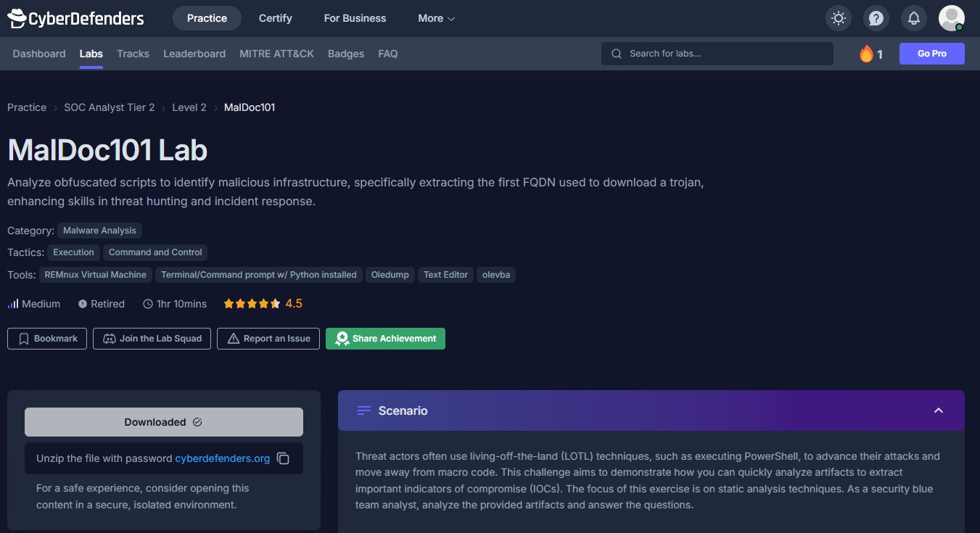Click the Text Editor tool tag
Image resolution: width=980 pixels, height=533 pixels.
(445, 275)
